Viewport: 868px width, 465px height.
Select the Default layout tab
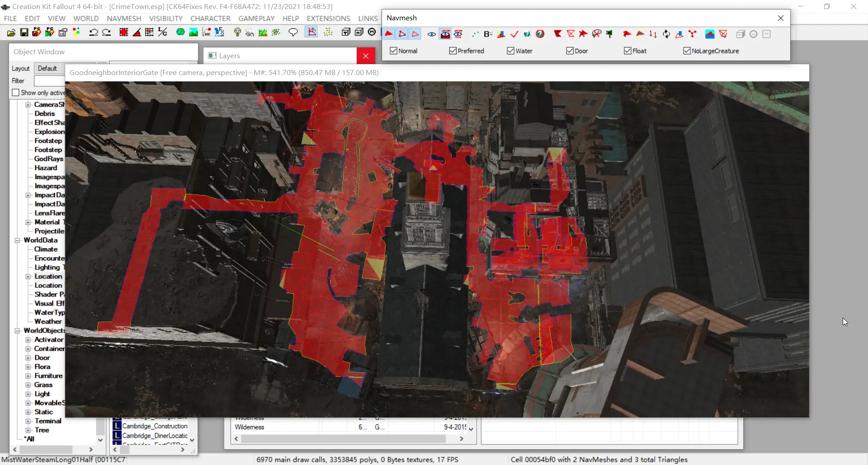pyautogui.click(x=47, y=68)
